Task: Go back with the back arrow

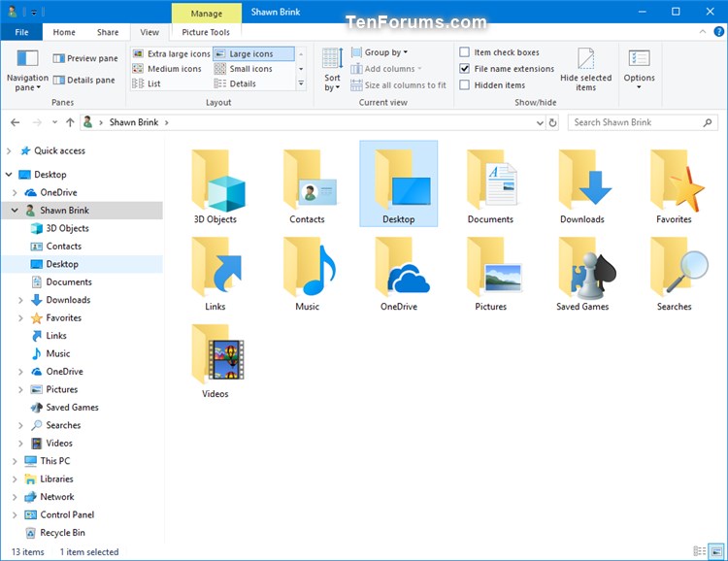Action: point(15,122)
